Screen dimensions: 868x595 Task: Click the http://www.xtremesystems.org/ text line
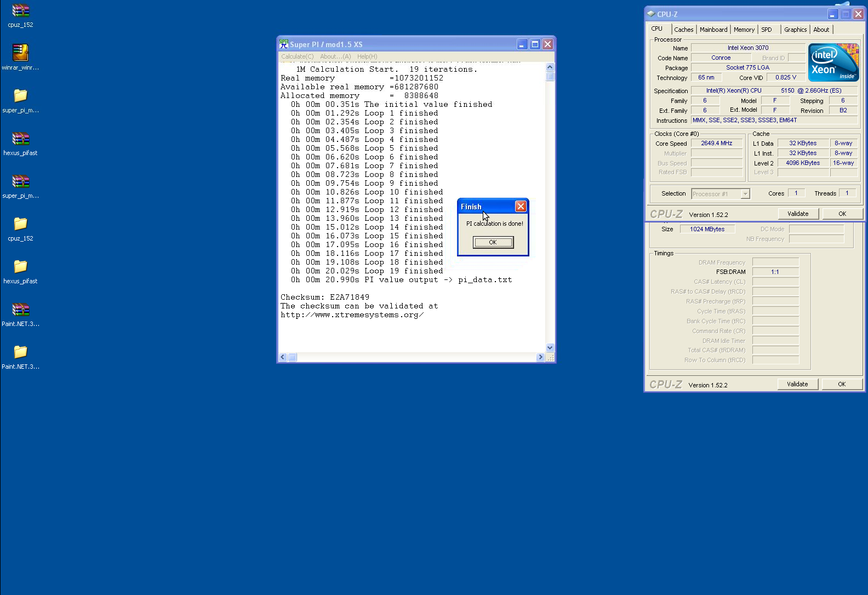[x=352, y=314]
